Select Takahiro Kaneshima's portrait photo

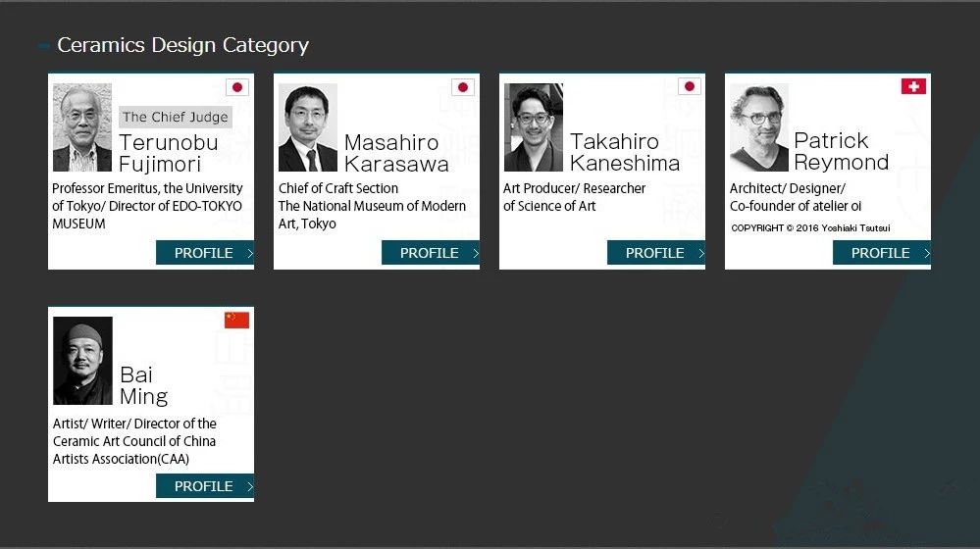534,127
